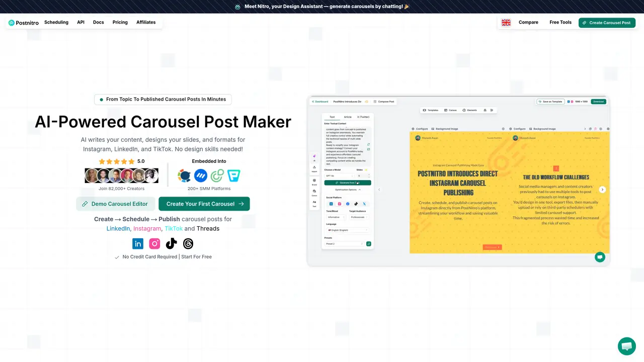Open the Target Audience Professionals dropdown
This screenshot has width=644, height=362.
pyautogui.click(x=359, y=217)
